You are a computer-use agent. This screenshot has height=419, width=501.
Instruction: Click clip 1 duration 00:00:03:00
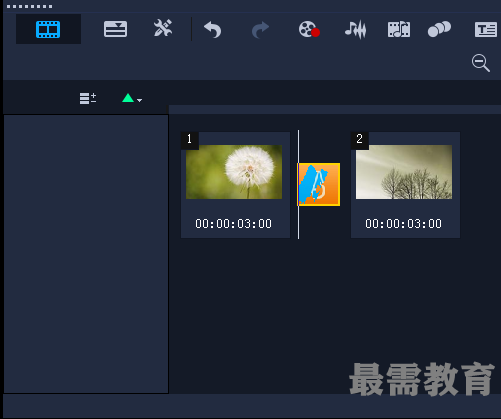tap(234, 224)
